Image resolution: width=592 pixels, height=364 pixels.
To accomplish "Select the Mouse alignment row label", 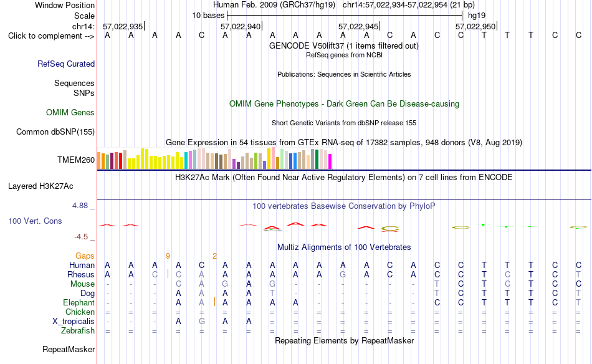I will click(x=82, y=284).
